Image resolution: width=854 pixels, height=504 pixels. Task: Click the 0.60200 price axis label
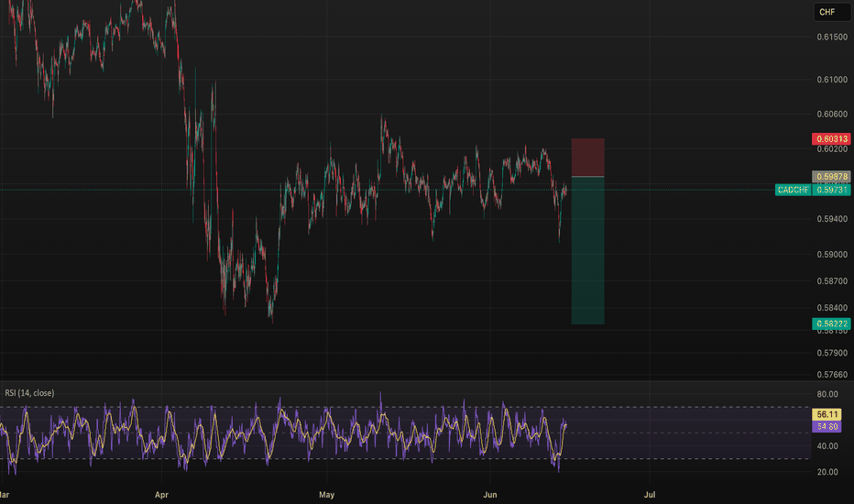(832, 149)
